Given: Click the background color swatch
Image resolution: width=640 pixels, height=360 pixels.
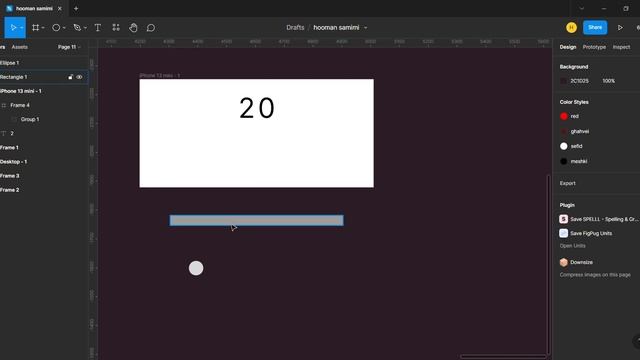Looking at the screenshot, I should coord(564,81).
